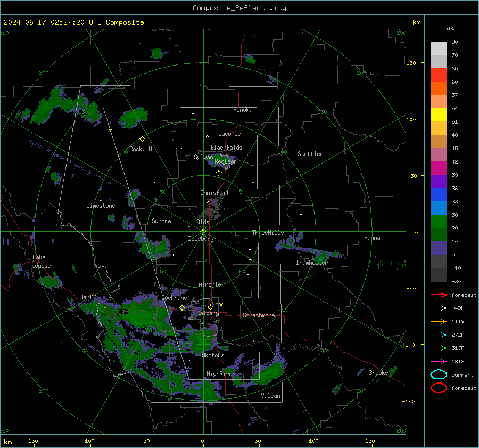Click the Vulcan city label

(x=270, y=396)
